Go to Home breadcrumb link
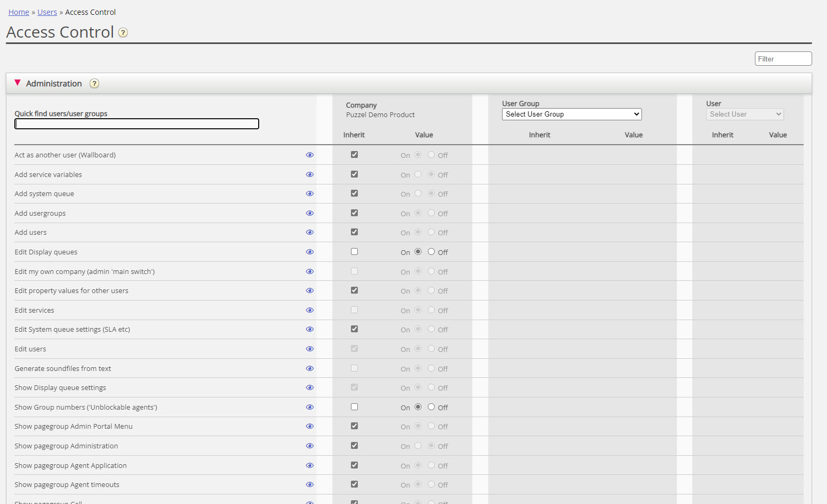This screenshot has height=504, width=827. (19, 12)
